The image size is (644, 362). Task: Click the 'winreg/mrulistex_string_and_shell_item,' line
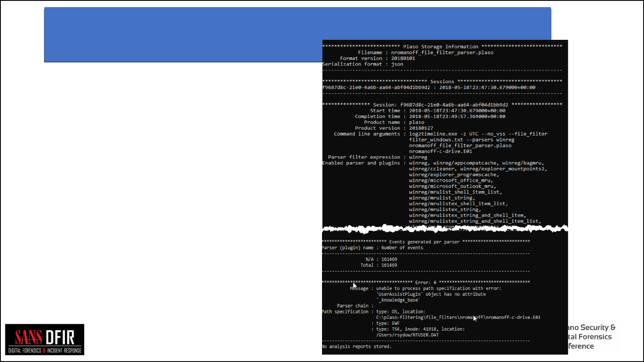point(468,215)
